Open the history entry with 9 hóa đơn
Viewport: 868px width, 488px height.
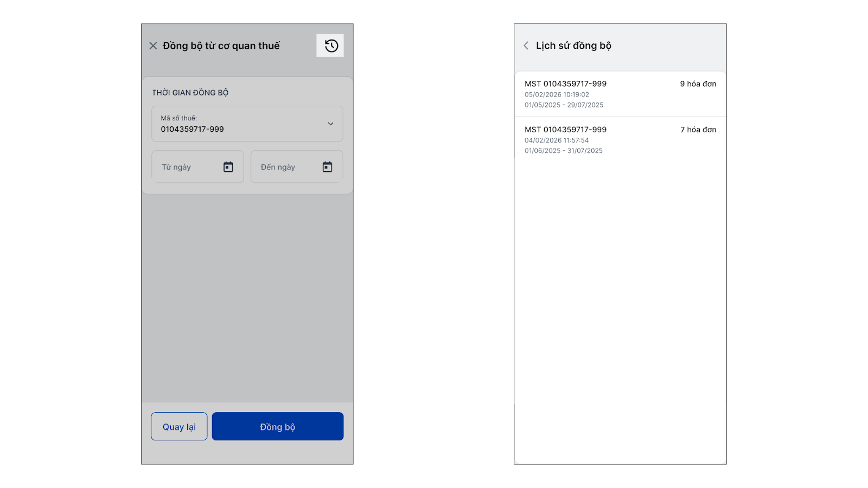click(x=620, y=94)
